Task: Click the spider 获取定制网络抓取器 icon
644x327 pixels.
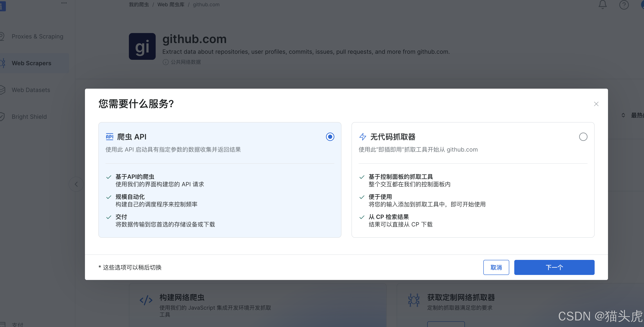Action: tap(414, 300)
